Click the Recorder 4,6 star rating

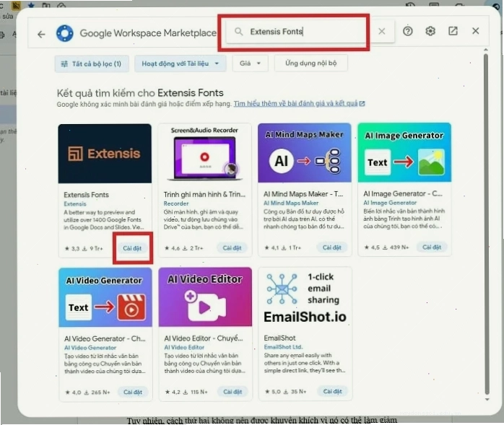[172, 248]
